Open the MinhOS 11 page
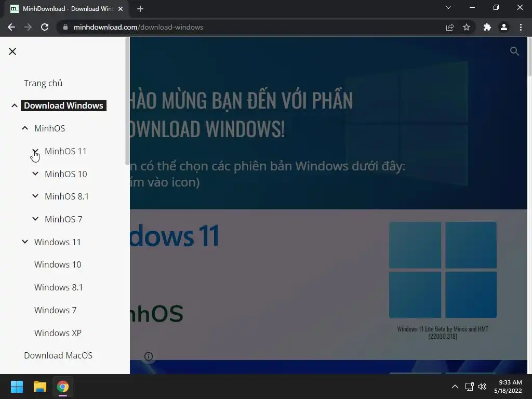Image resolution: width=532 pixels, height=399 pixels. tap(65, 151)
